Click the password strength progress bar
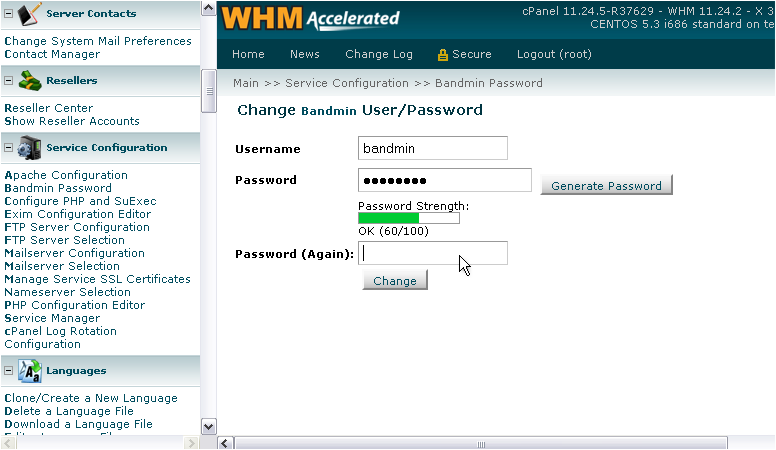This screenshot has height=450, width=776. (x=409, y=218)
